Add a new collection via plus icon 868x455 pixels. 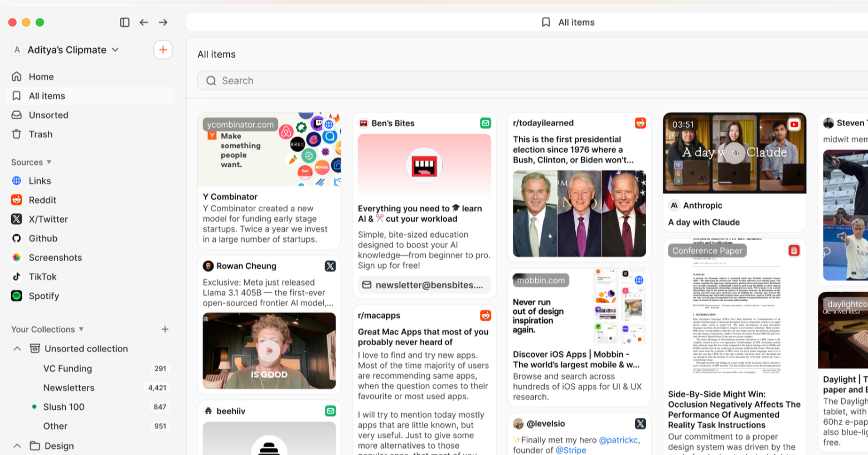[x=165, y=329]
